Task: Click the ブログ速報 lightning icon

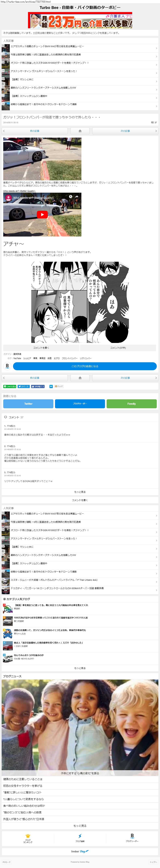Action: pos(80,836)
